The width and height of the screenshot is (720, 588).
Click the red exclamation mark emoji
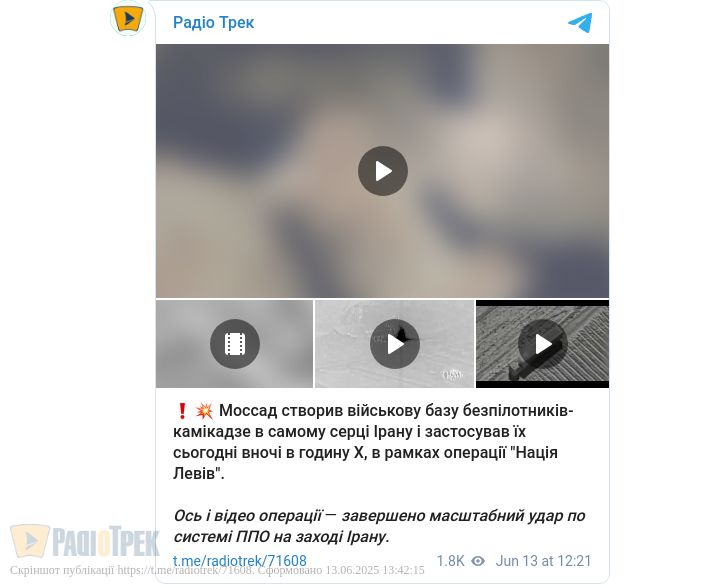click(182, 411)
